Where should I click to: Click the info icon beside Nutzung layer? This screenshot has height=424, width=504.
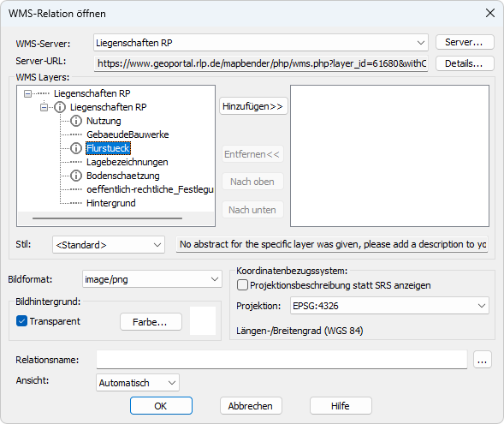(76, 121)
